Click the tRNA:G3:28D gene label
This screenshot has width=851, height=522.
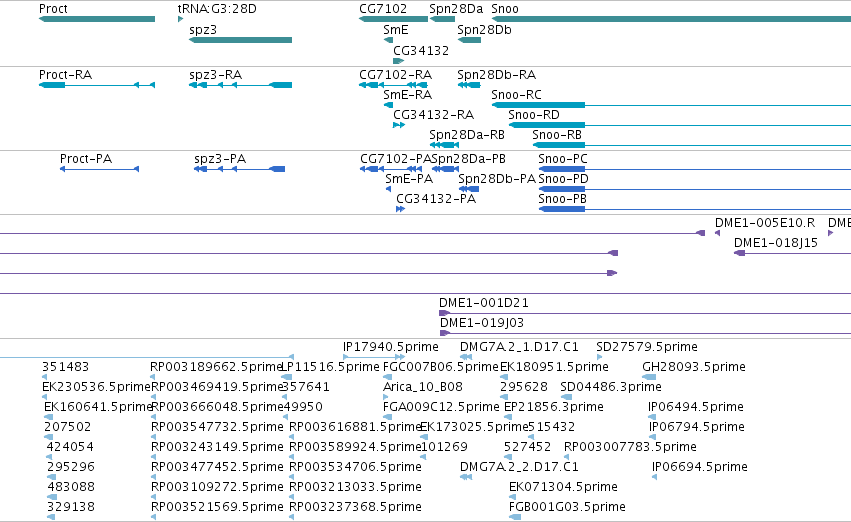click(217, 9)
